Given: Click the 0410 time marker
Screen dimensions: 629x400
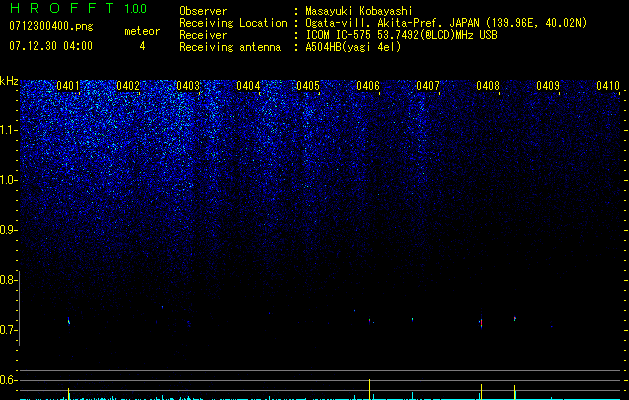Looking at the screenshot, I should (608, 86).
